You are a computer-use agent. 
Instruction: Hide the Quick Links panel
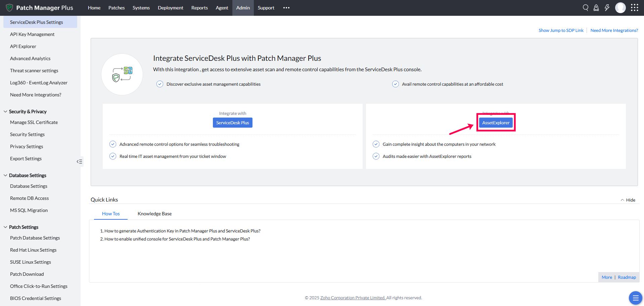pos(628,200)
